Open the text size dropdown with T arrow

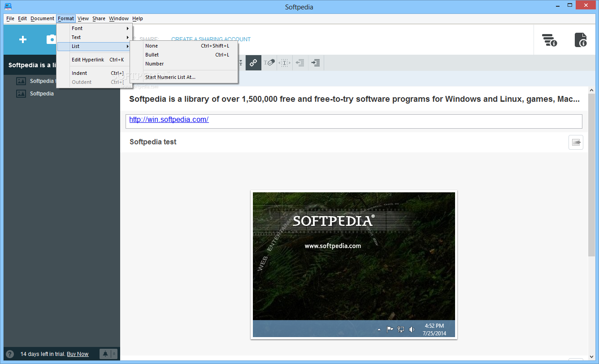pos(241,63)
